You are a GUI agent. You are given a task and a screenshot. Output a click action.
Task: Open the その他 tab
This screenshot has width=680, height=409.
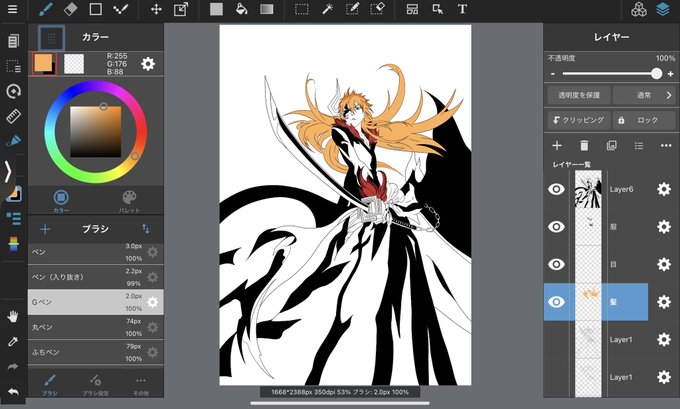click(141, 385)
